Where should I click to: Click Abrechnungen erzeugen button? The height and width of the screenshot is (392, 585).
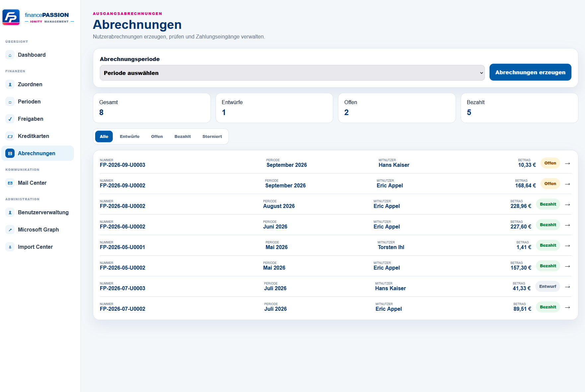point(530,72)
